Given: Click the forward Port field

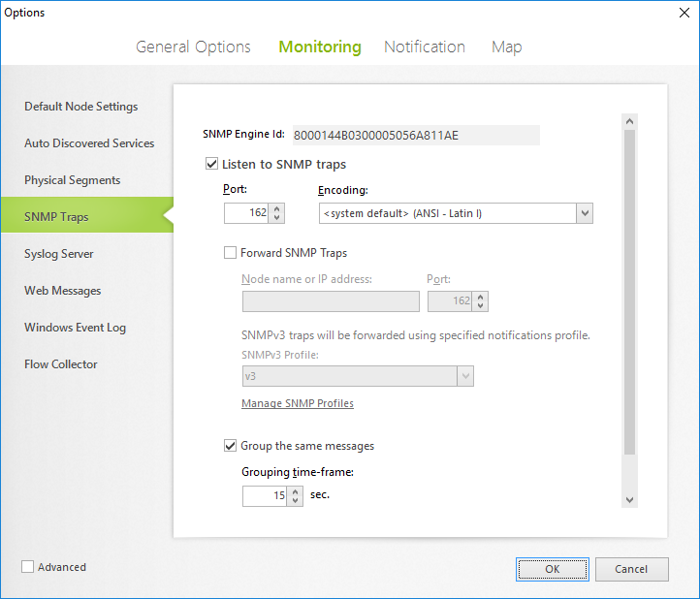Looking at the screenshot, I should click(x=450, y=301).
